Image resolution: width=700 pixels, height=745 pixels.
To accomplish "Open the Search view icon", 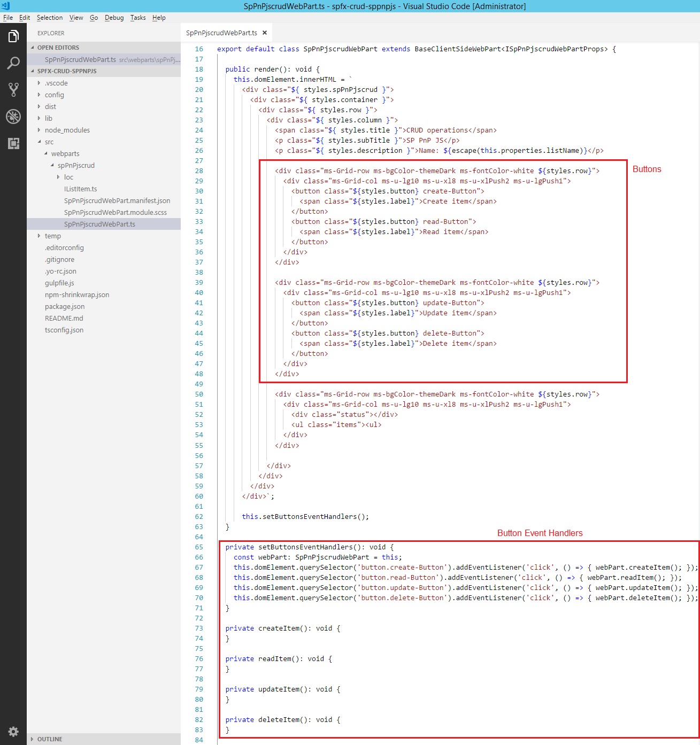I will 13,63.
